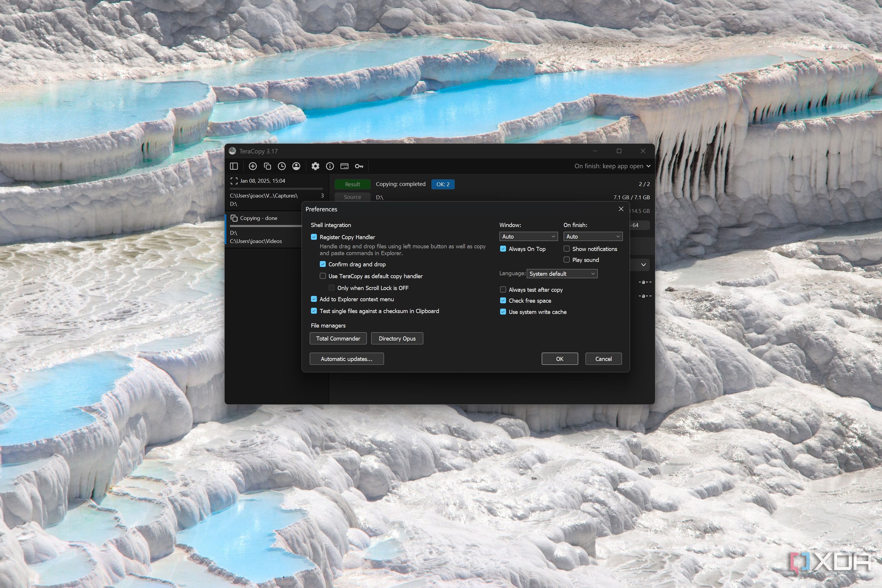Close the Preferences dialog with the X
Viewport: 882px width, 588px height.
coord(621,209)
